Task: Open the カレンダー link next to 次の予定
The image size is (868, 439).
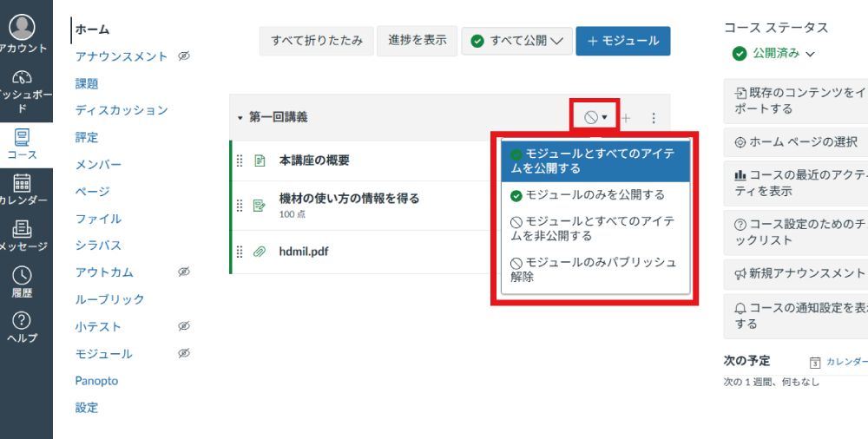Action: (x=847, y=362)
